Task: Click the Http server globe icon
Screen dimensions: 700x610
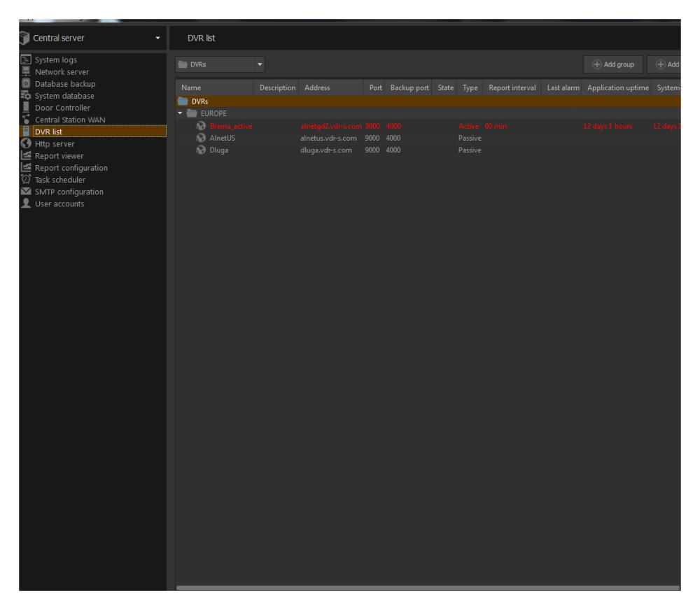Action: 26,143
